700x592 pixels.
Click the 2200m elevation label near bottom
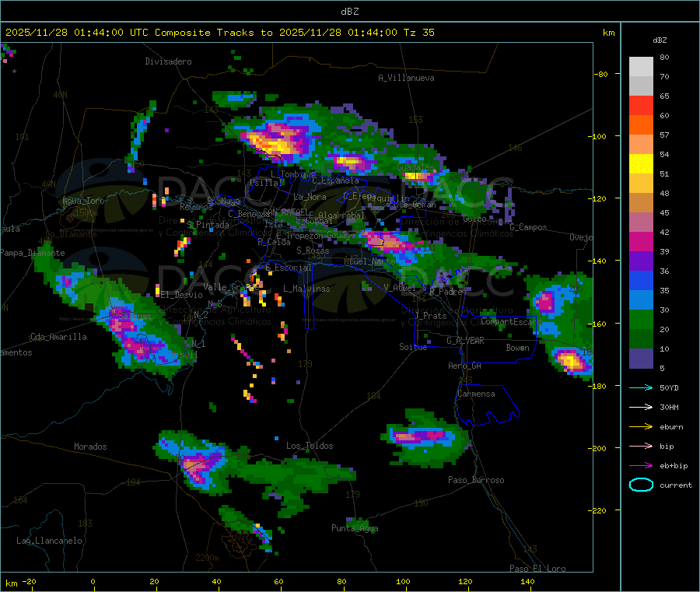207,558
